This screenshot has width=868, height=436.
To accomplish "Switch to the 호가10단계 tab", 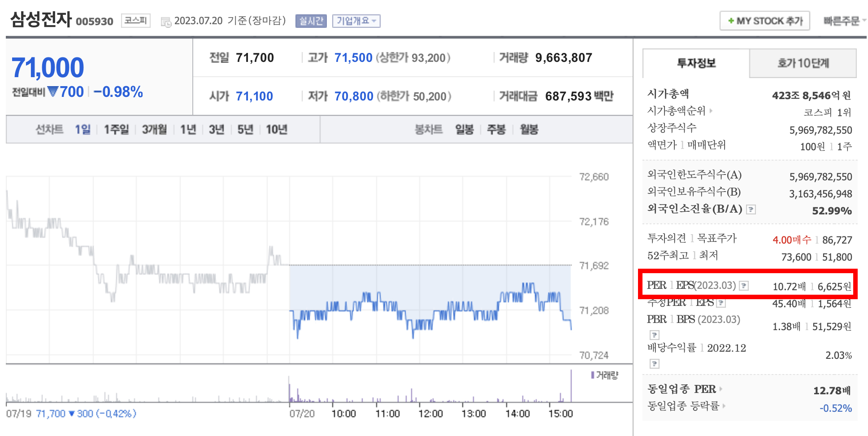I will click(803, 63).
